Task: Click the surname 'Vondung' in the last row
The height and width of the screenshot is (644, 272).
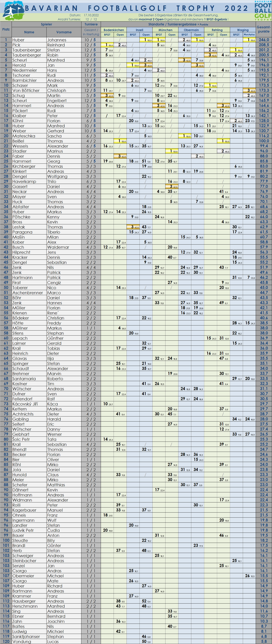Action: [x=21, y=642]
